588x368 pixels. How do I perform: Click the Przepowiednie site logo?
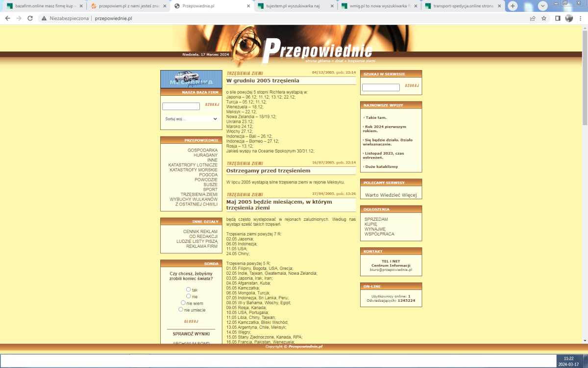point(316,52)
